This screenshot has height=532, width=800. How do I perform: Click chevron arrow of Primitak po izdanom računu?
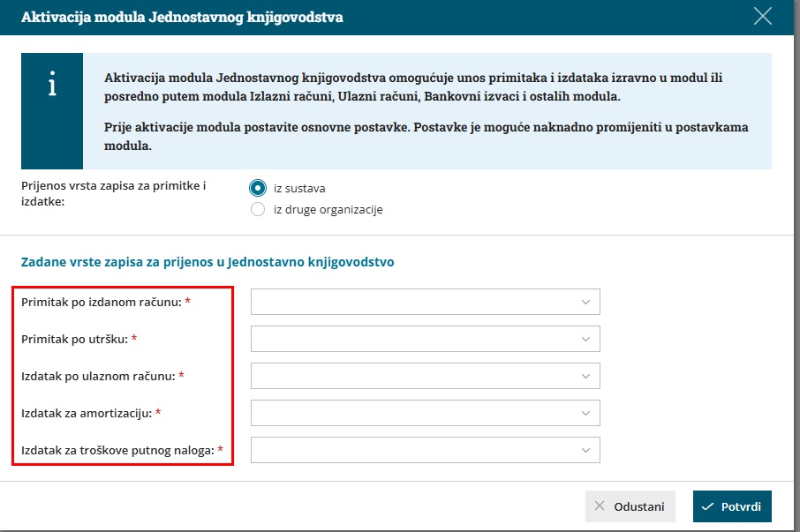[x=585, y=303]
